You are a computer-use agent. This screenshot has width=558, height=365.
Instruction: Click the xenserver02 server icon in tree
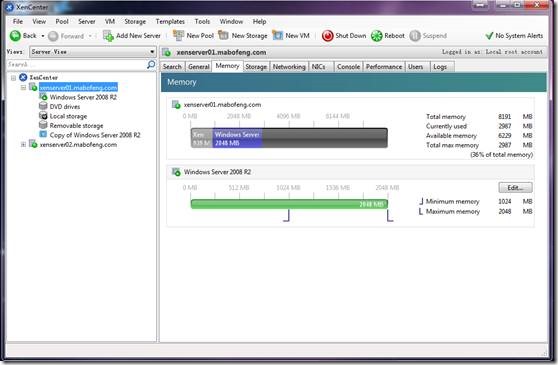[x=33, y=144]
